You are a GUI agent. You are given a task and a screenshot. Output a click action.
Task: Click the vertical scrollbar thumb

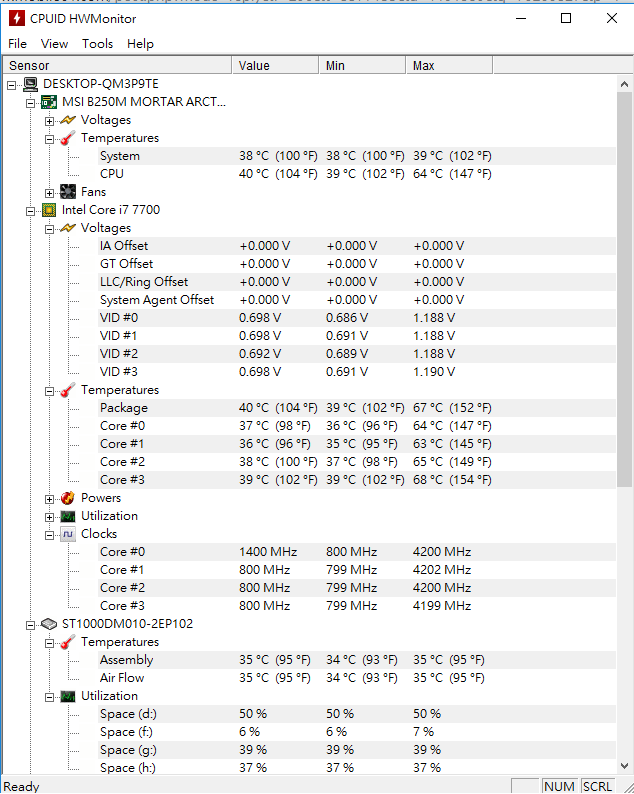(x=624, y=290)
